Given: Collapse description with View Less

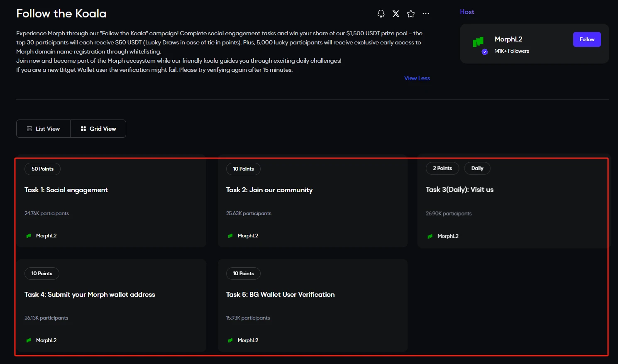Looking at the screenshot, I should (x=417, y=78).
